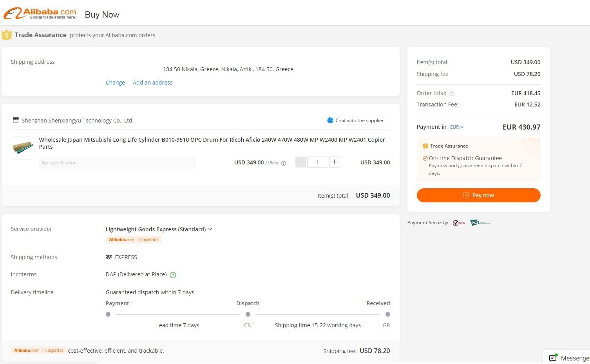Click Add an address link

coord(152,83)
